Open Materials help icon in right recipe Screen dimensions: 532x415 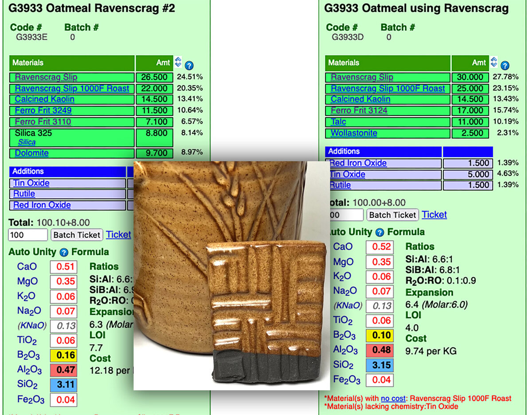point(505,66)
